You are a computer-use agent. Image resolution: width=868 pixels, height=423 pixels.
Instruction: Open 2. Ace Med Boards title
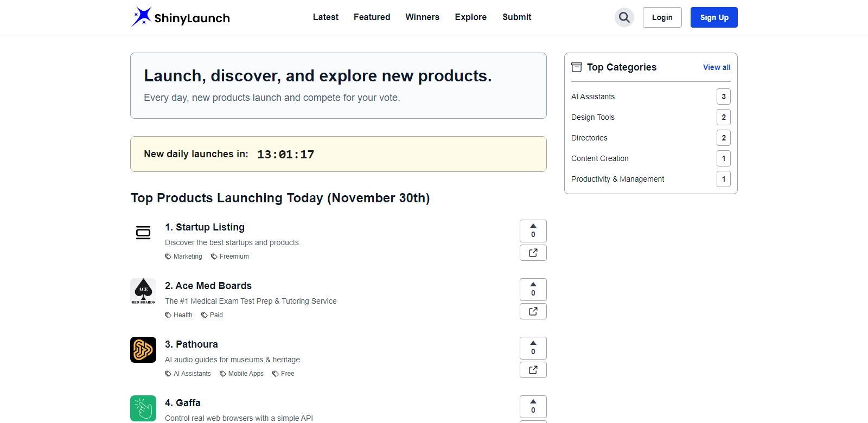(208, 286)
